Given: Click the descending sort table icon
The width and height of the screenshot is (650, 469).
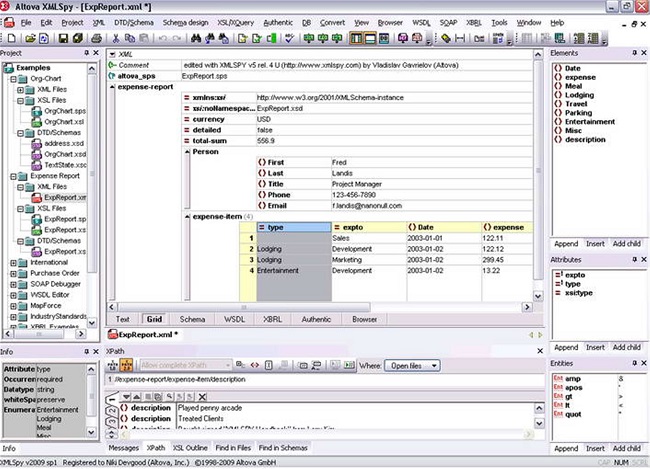Looking at the screenshot, I should (593, 39).
